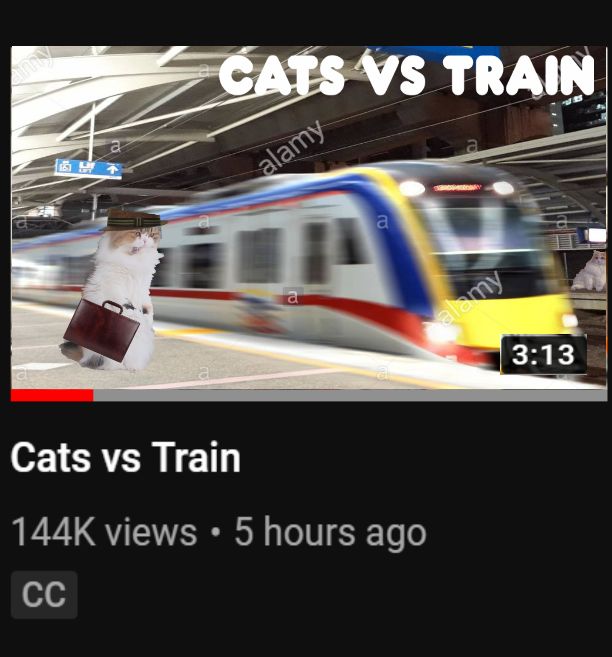Click the blue station direction sign
612x657 pixels.
tap(88, 168)
